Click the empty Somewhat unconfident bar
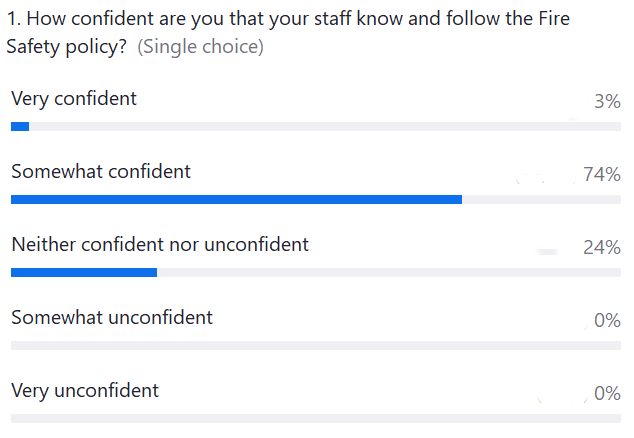Screen dimensions: 634x438 pos(316,345)
